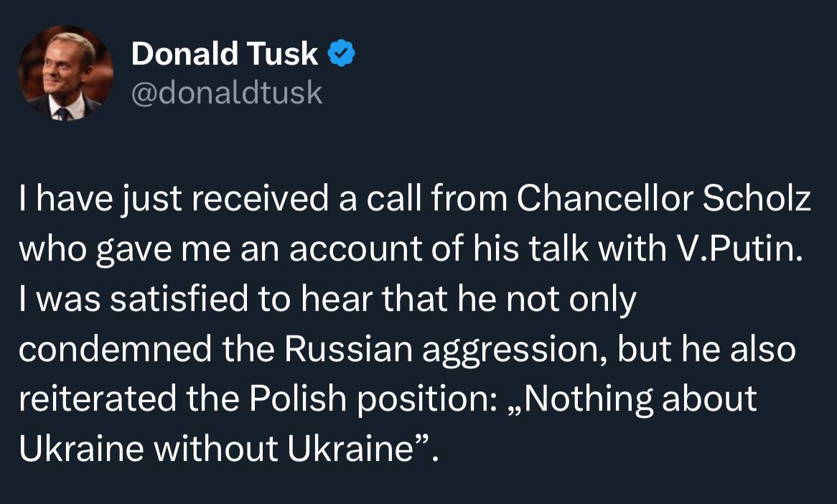
Task: Click the blue verified checkmark badge
Action: pyautogui.click(x=340, y=53)
